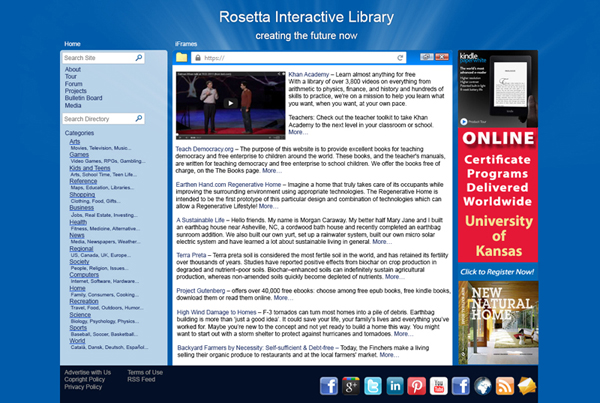The image size is (600, 403).
Task: Open the Sports category
Action: pyautogui.click(x=78, y=328)
